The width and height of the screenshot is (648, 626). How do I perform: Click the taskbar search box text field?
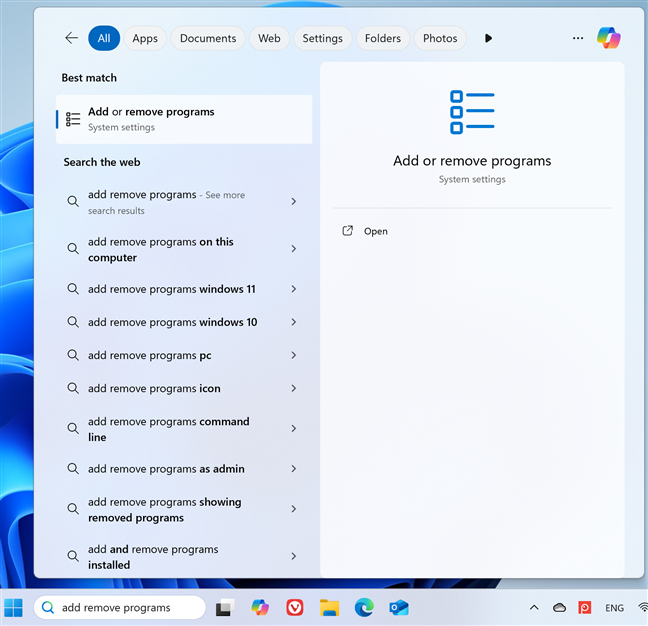click(120, 607)
